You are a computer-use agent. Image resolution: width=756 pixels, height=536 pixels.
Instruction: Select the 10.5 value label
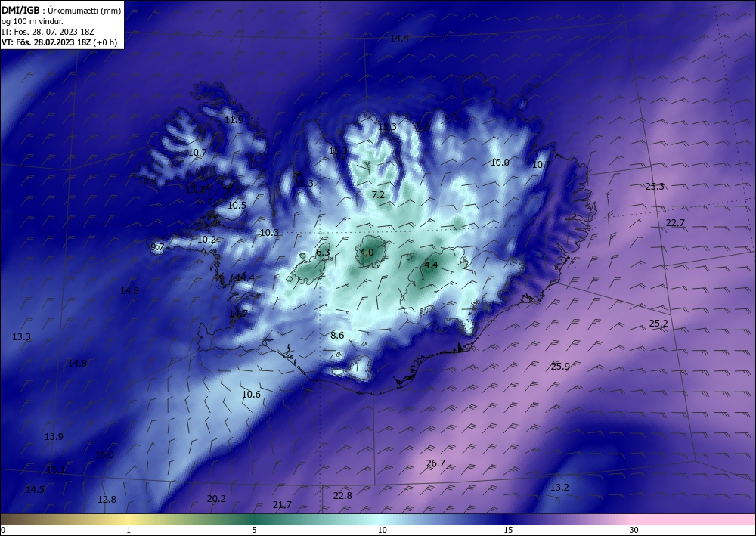coord(237,206)
